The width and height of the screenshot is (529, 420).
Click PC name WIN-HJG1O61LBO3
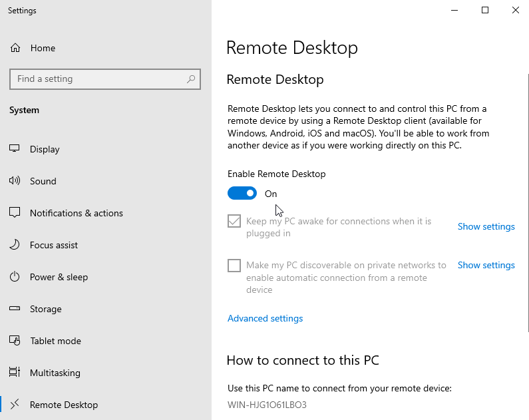[x=267, y=405]
